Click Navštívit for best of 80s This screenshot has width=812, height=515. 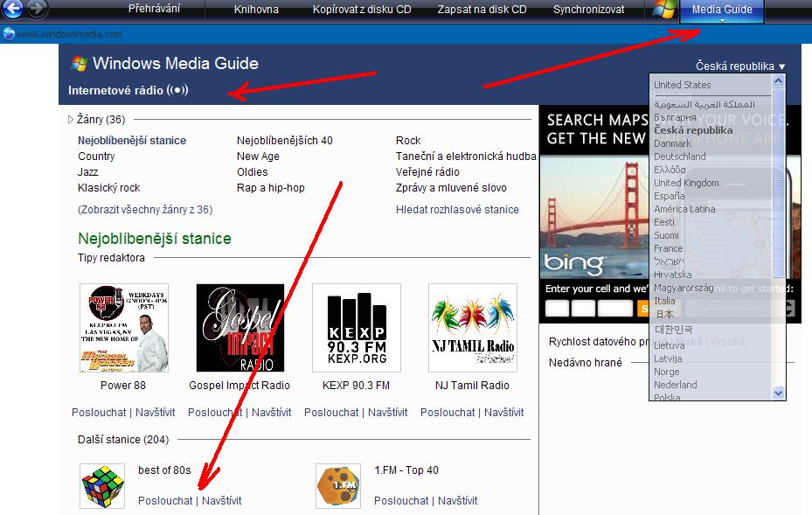222,500
